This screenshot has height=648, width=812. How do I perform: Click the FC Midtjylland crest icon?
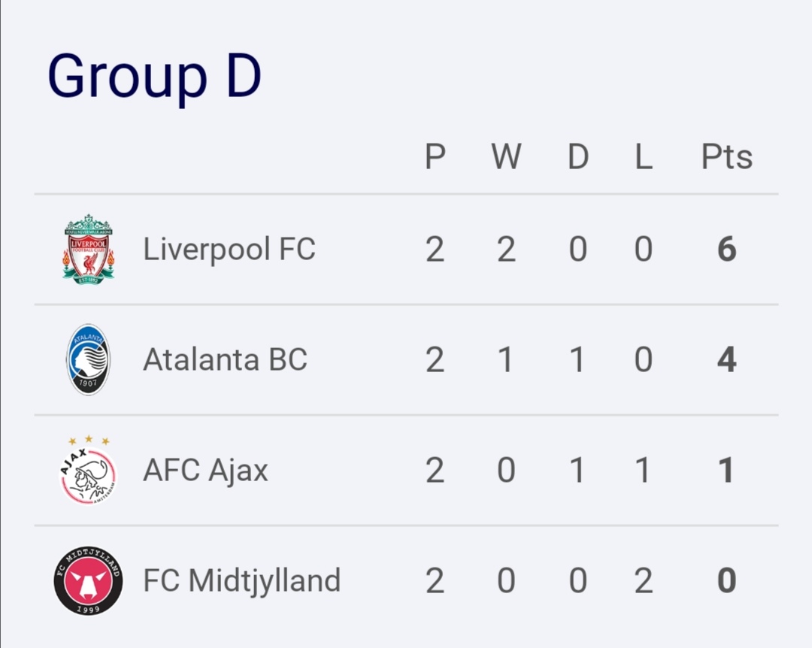point(88,581)
